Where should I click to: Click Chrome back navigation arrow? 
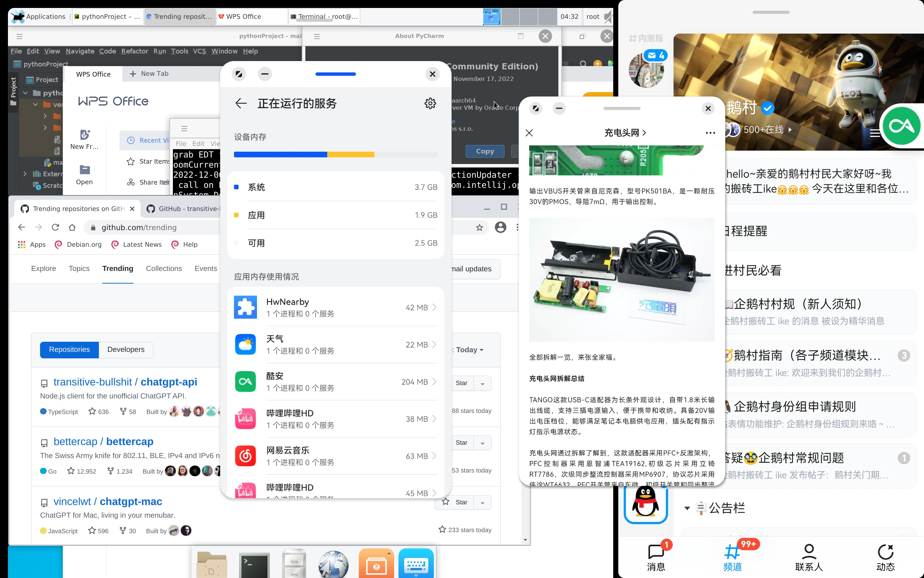click(22, 228)
